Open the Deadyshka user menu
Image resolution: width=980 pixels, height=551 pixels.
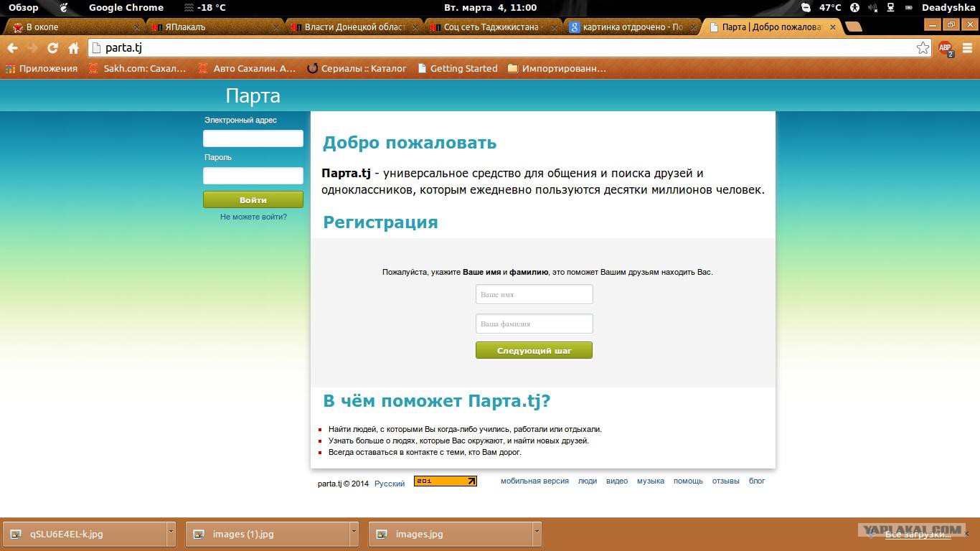click(948, 8)
